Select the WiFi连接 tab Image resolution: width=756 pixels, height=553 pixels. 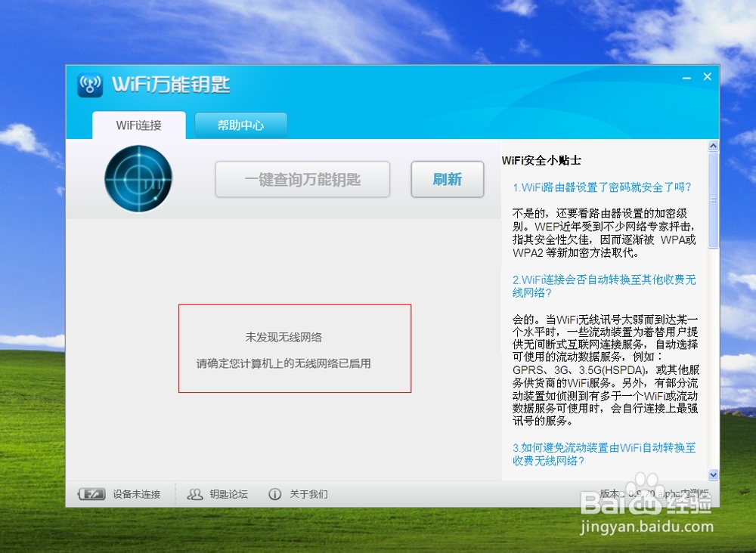(139, 125)
